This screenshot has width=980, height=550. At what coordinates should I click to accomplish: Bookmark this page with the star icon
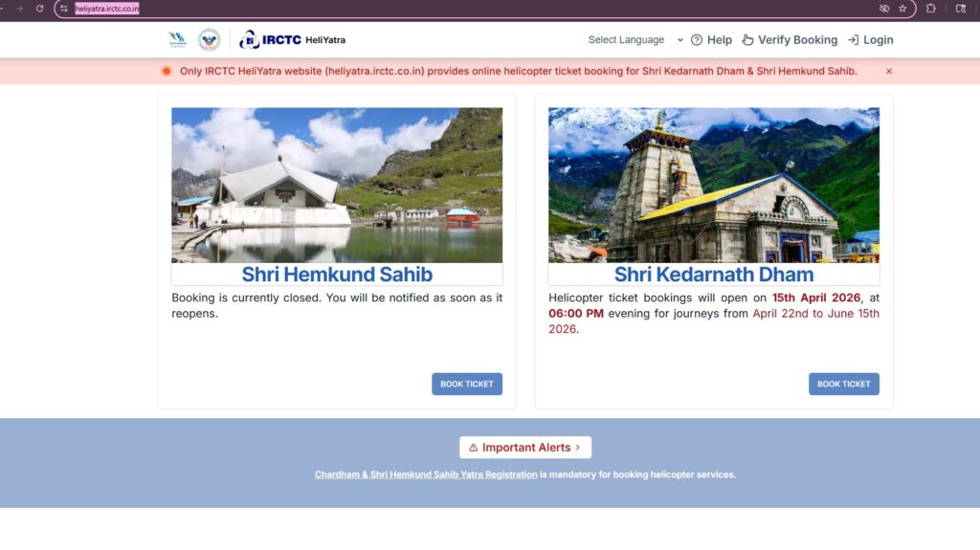(902, 9)
